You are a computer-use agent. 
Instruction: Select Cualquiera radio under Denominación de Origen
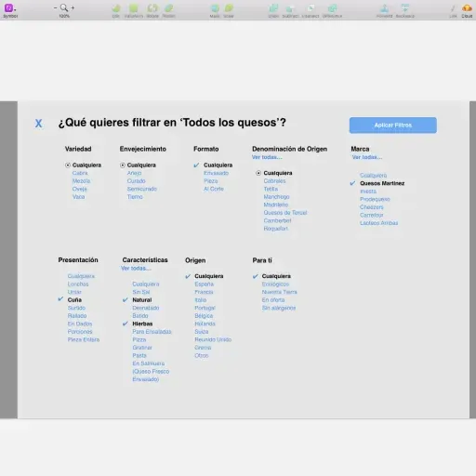[x=258, y=173]
